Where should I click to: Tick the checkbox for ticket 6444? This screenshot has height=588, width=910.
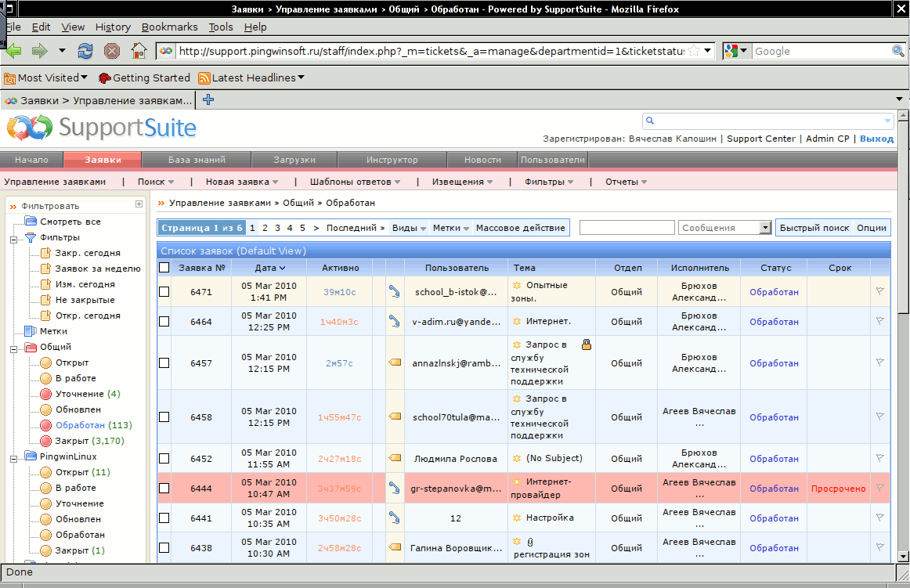164,488
